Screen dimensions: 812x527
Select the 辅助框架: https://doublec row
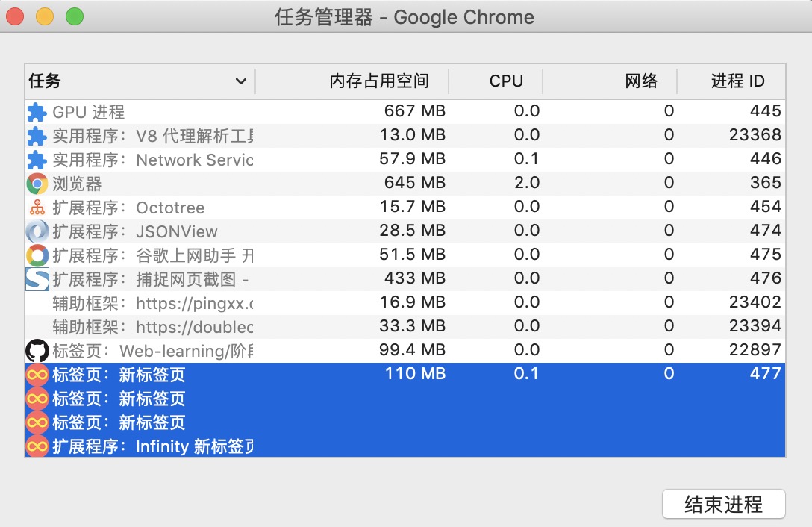(405, 326)
